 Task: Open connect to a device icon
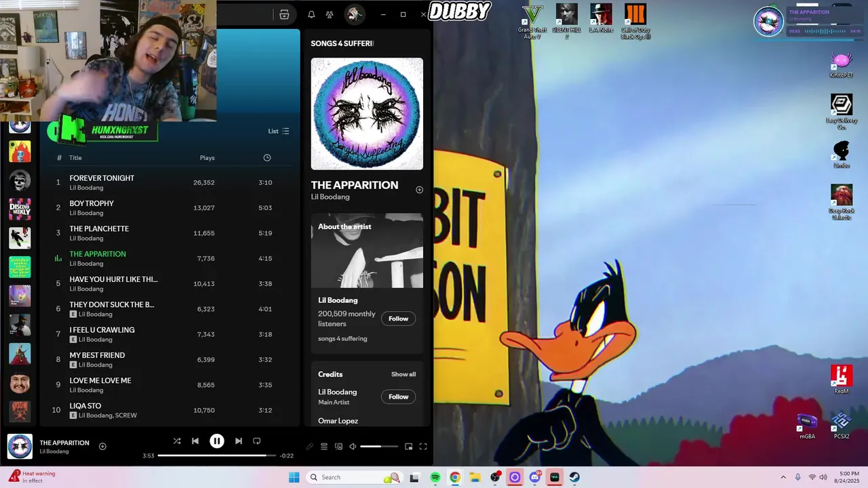(338, 447)
